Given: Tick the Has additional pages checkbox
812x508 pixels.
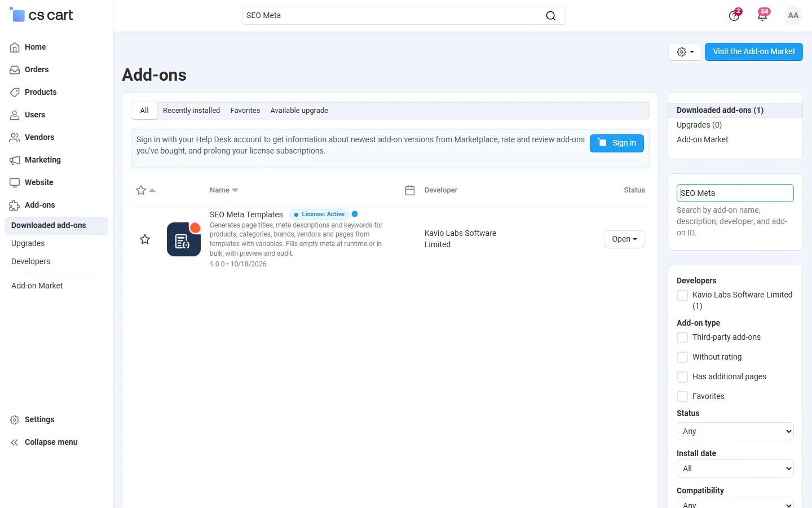Looking at the screenshot, I should tap(682, 377).
